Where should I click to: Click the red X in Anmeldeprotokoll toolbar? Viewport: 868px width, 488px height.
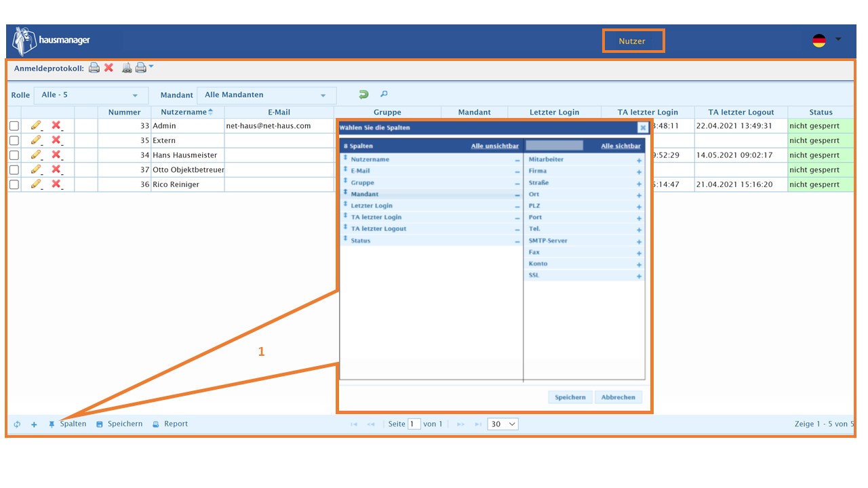tap(108, 68)
